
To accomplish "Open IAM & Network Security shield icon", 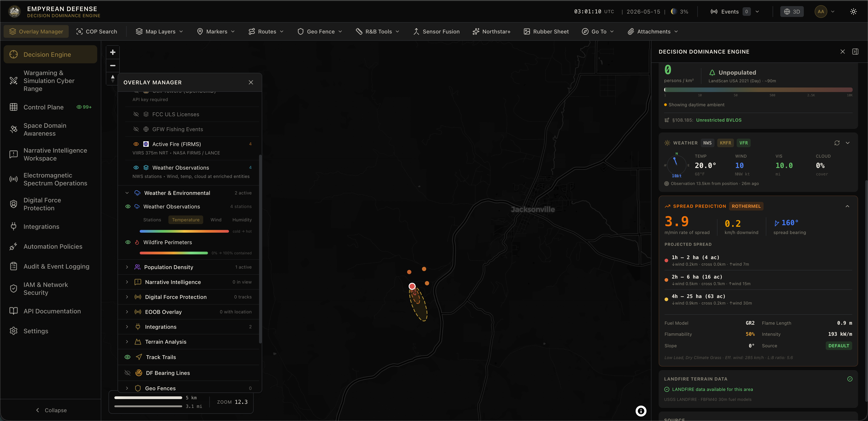I will (14, 289).
